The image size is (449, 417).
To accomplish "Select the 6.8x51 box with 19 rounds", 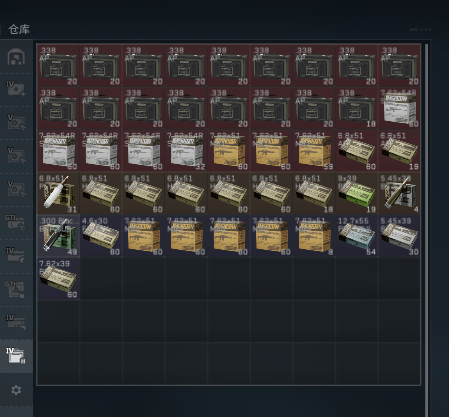I will [399, 151].
